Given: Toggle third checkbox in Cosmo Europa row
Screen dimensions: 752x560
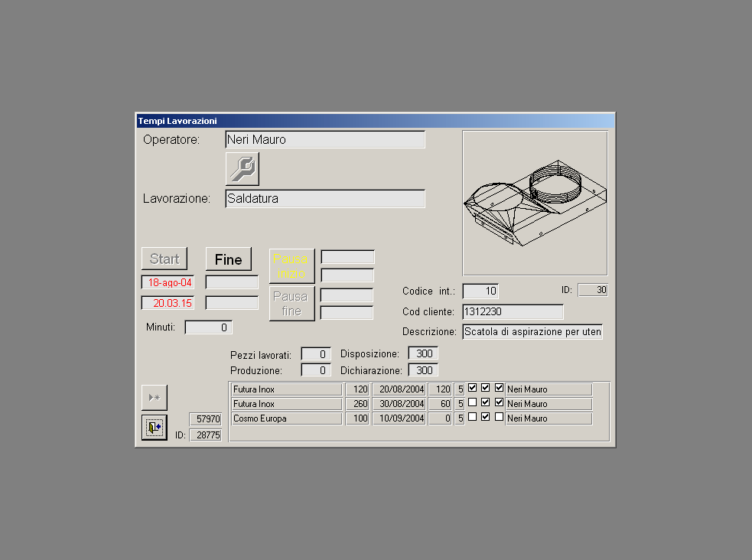Looking at the screenshot, I should click(x=500, y=417).
